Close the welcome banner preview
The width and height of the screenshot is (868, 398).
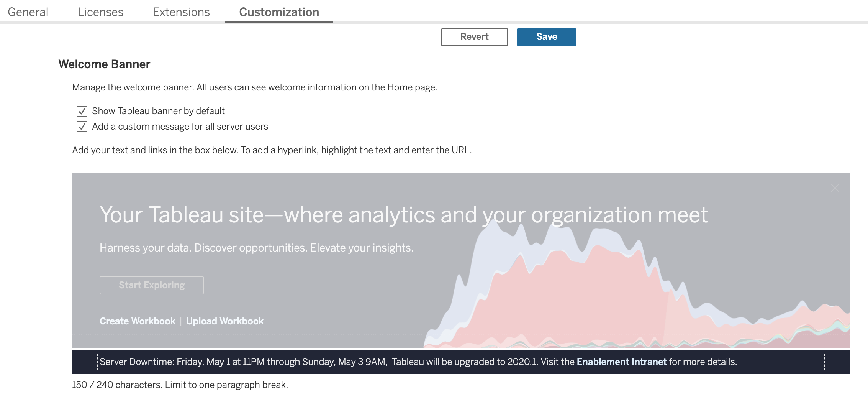(x=835, y=188)
